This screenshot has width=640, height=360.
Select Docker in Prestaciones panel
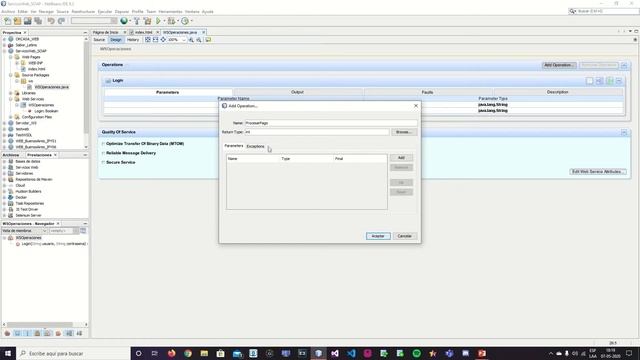coord(21,198)
